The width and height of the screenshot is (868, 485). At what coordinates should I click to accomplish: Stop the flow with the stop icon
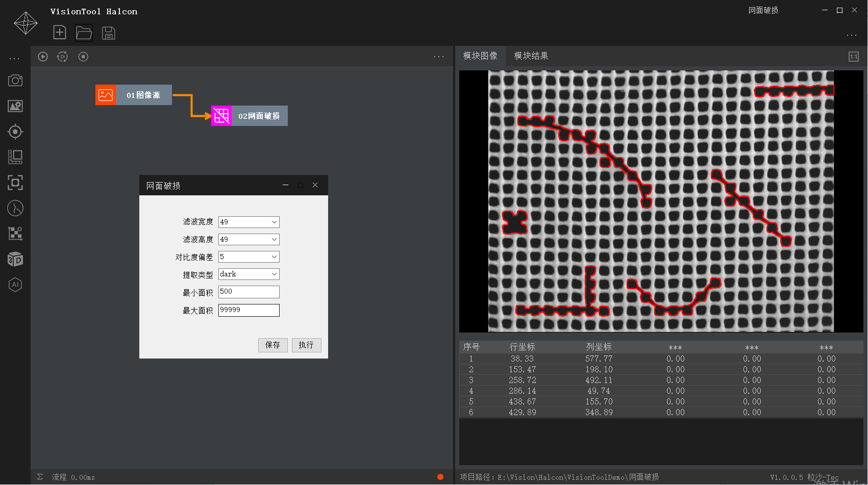point(83,57)
